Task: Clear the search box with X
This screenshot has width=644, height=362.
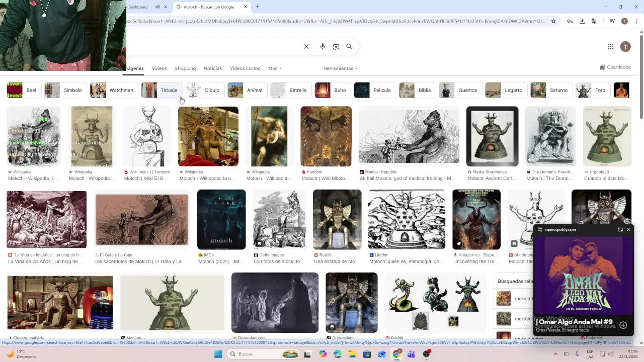Action: click(x=306, y=47)
